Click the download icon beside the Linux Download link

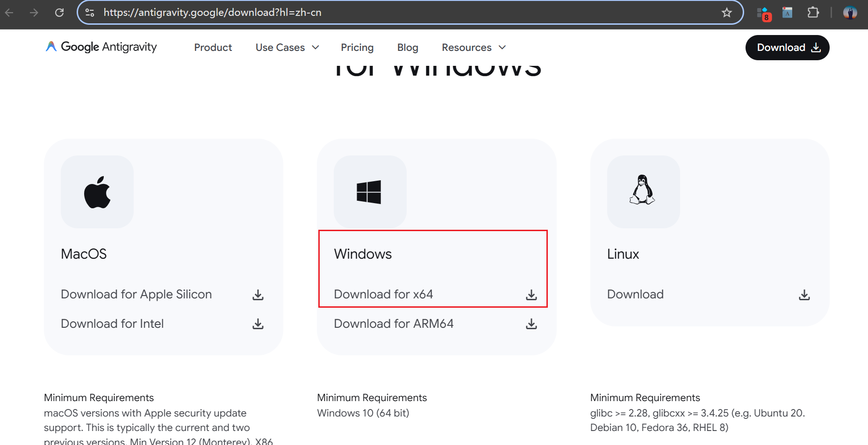(x=804, y=294)
